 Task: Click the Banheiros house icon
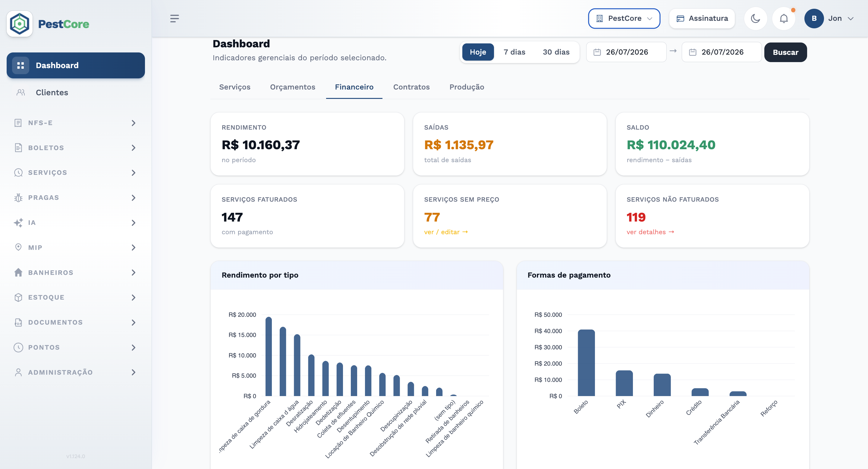tap(18, 272)
